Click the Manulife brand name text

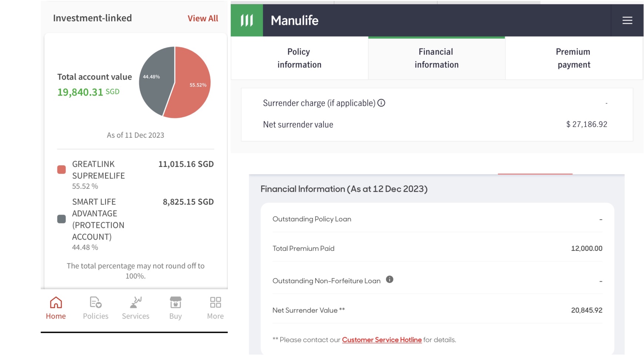click(294, 20)
